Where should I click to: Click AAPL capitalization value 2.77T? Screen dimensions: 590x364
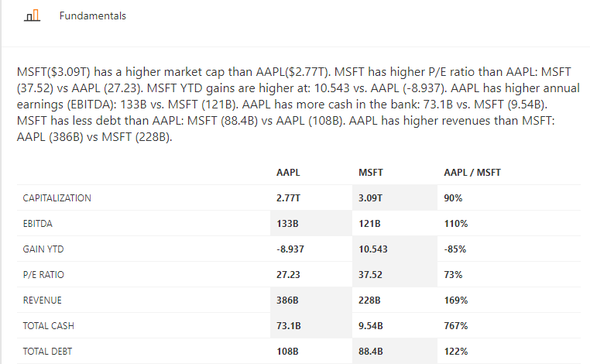[x=288, y=198]
